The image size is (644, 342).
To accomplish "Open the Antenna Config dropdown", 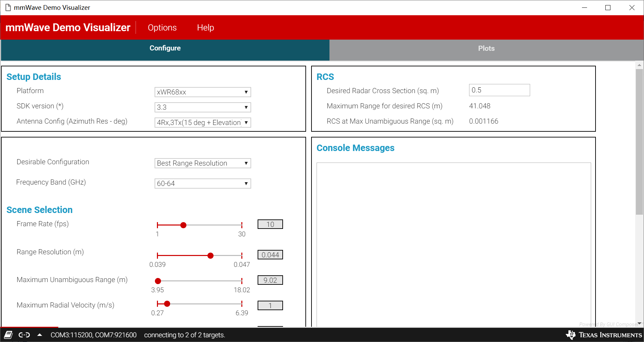I will 203,123.
